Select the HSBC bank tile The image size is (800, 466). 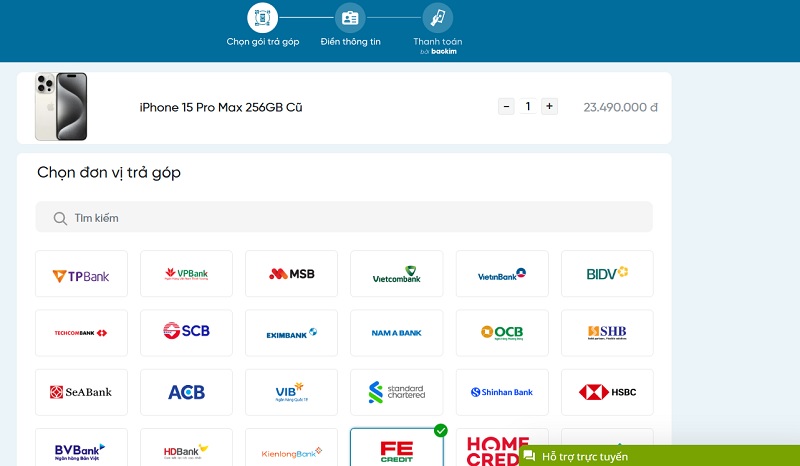[x=607, y=392]
